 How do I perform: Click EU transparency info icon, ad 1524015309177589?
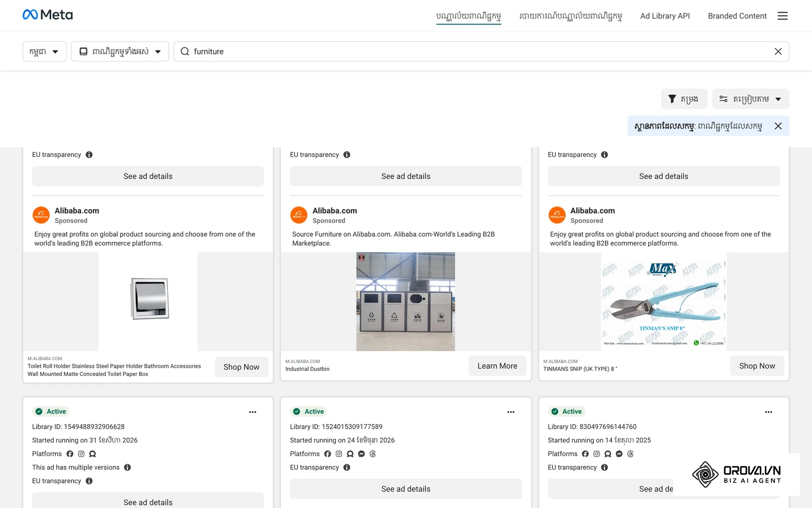pyautogui.click(x=347, y=467)
